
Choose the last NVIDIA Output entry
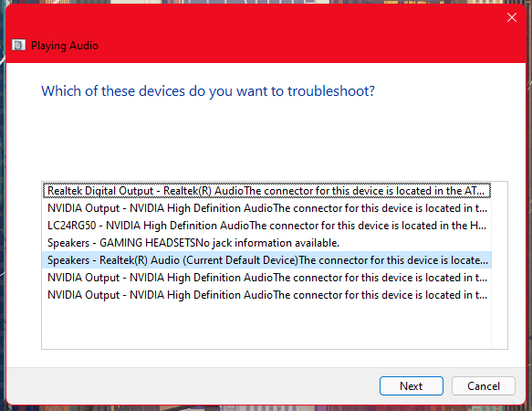266,295
